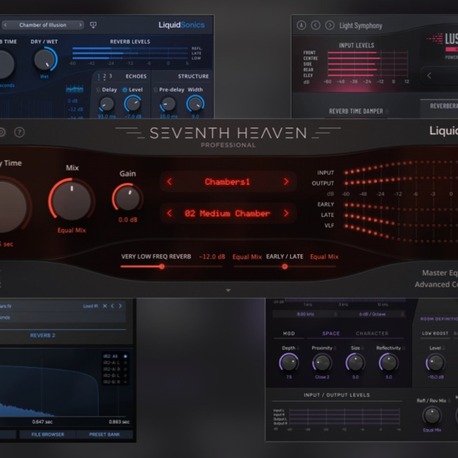Click the Close 2 proximity value
This screenshot has width=458, height=458.
[322, 377]
